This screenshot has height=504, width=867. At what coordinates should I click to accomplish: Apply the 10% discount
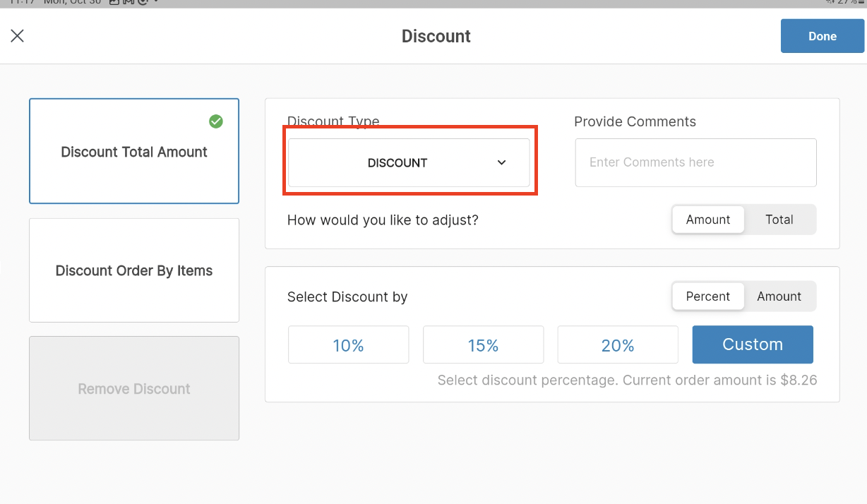pyautogui.click(x=348, y=344)
